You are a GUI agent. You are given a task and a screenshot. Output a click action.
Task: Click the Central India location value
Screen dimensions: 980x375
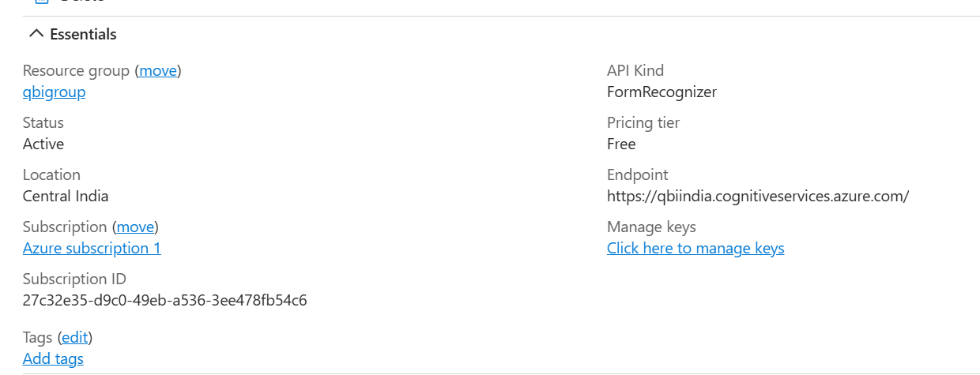click(x=66, y=196)
